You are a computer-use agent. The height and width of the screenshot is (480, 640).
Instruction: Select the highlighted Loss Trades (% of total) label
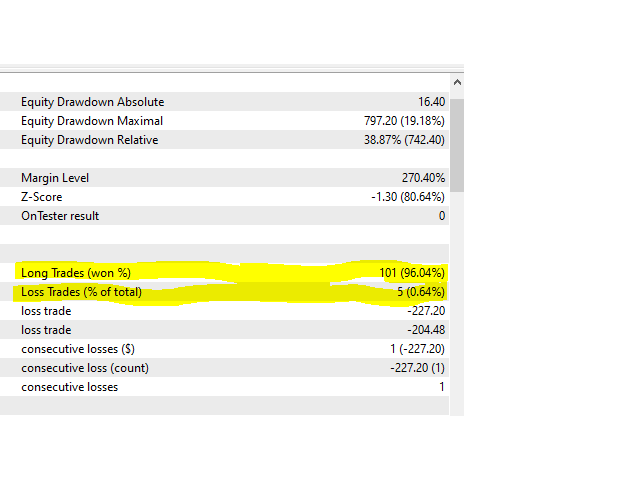click(x=81, y=292)
